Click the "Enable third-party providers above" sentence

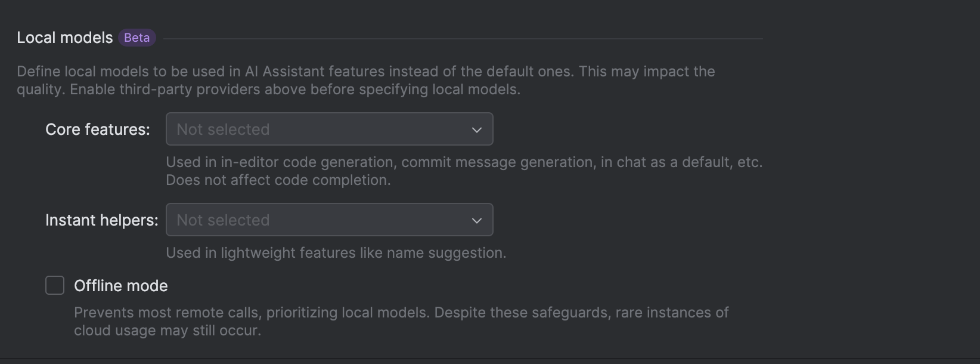coord(295,90)
